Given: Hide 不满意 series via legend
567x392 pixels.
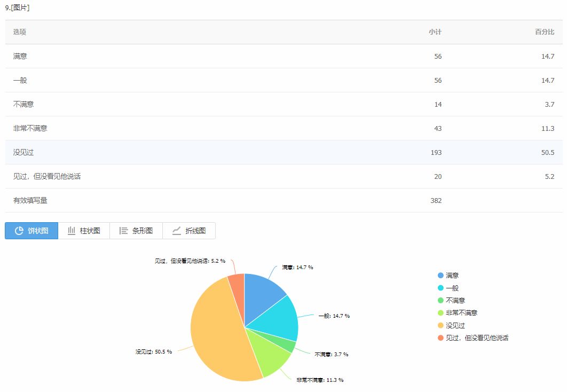Looking at the screenshot, I should [x=451, y=300].
